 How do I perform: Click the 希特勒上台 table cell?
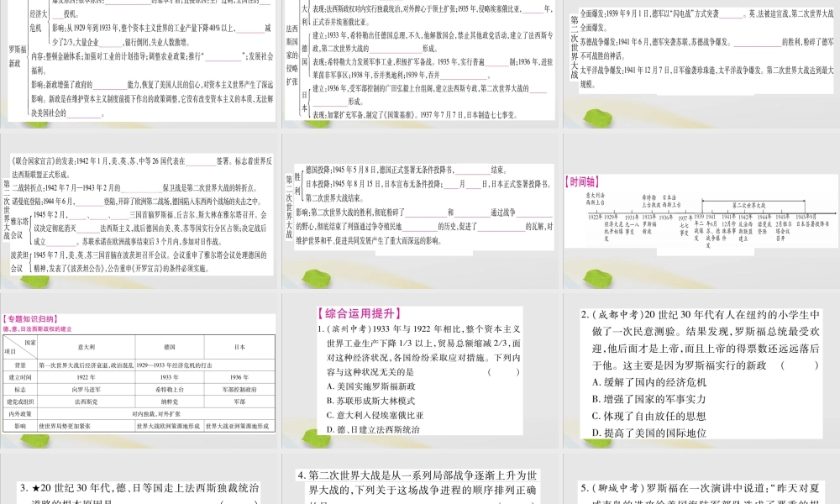(x=170, y=390)
